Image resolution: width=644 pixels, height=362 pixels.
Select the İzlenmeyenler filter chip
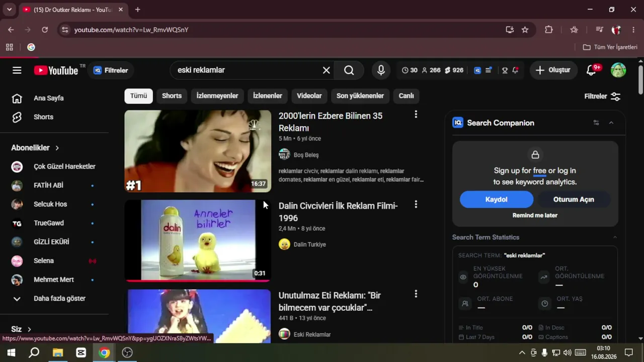click(217, 96)
